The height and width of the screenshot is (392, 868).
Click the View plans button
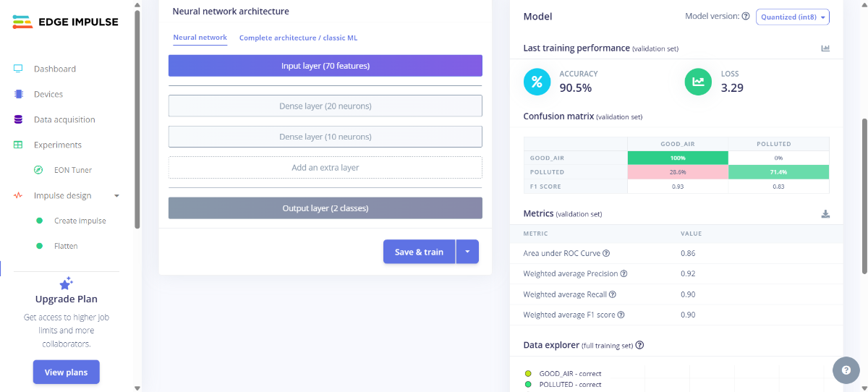66,372
